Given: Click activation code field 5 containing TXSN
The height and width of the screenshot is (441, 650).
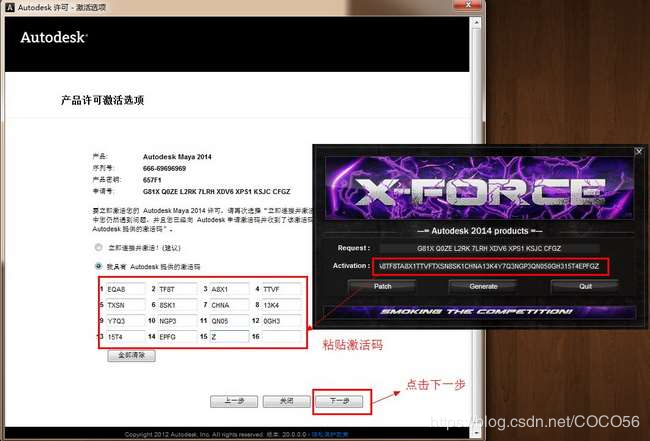Looking at the screenshot, I should [x=126, y=305].
